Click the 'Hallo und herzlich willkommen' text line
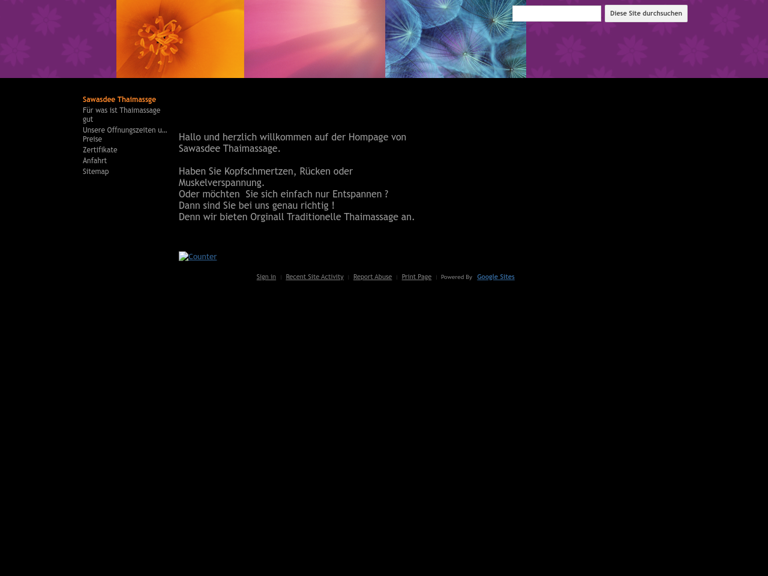The image size is (768, 576). [x=292, y=137]
